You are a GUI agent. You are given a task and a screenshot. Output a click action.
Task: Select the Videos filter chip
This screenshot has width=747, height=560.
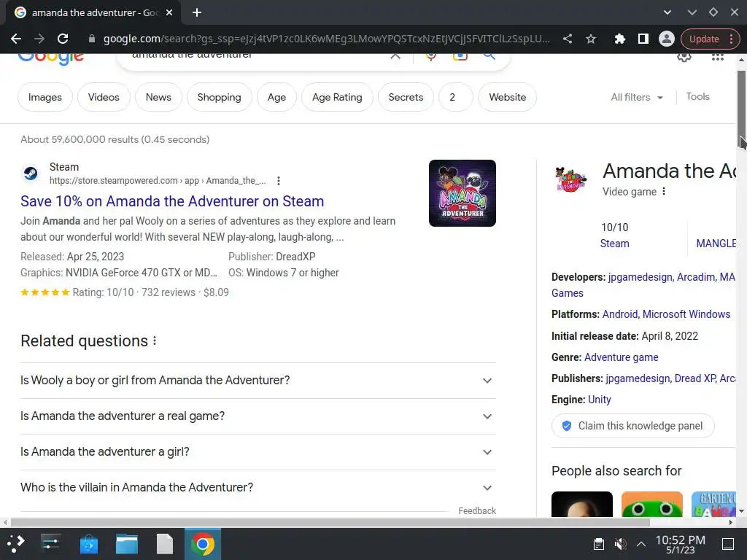(x=104, y=97)
